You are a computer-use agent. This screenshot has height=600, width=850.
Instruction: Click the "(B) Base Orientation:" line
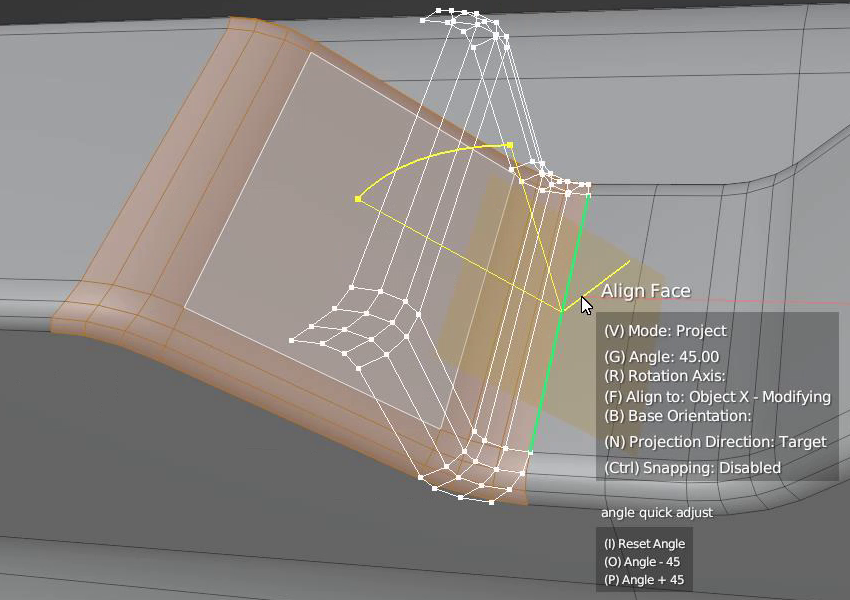[678, 416]
